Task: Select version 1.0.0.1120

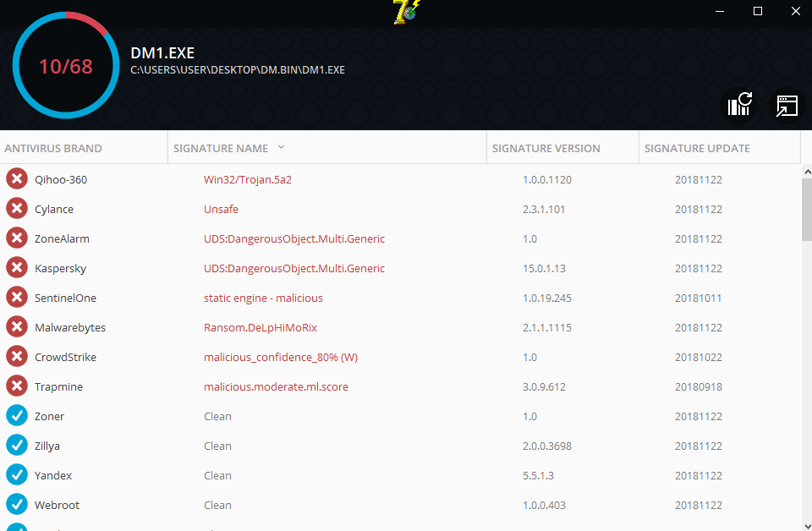Action: pyautogui.click(x=547, y=179)
